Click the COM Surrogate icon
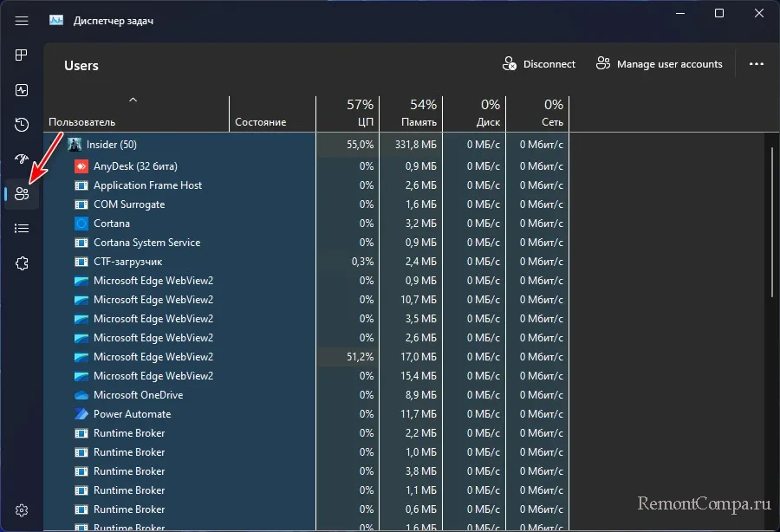This screenshot has height=532, width=780. click(81, 204)
